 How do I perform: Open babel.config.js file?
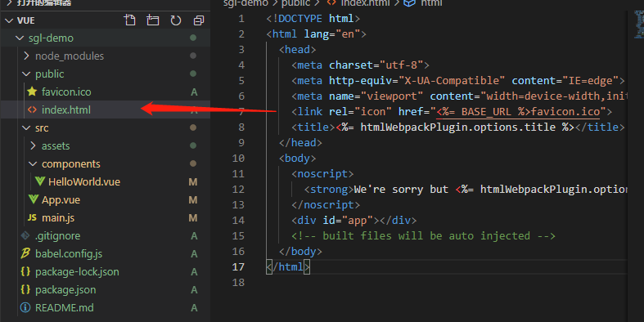[x=69, y=254]
